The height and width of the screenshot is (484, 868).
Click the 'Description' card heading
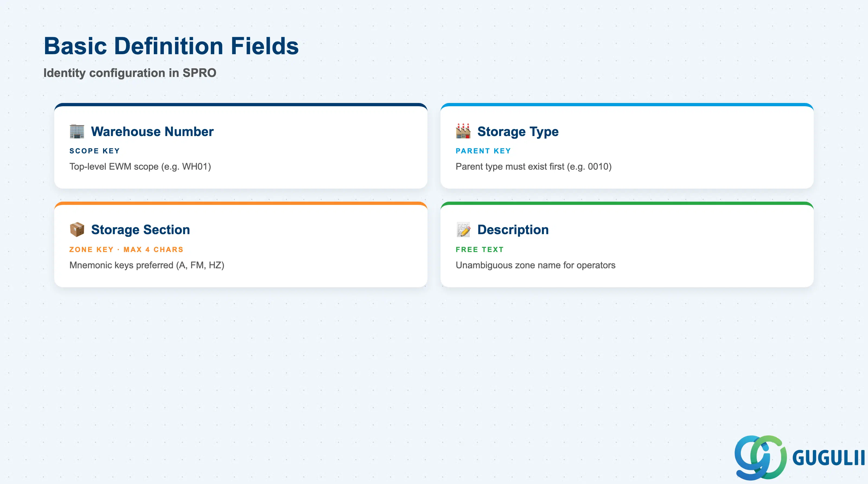pyautogui.click(x=513, y=230)
